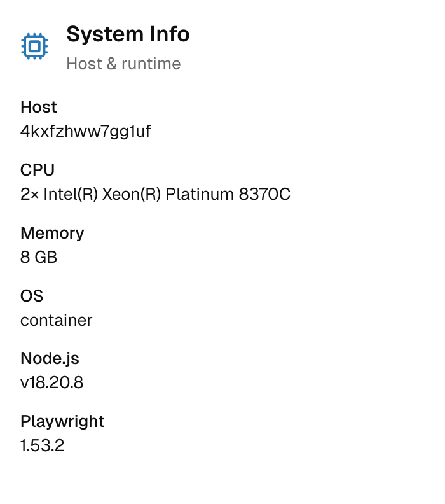This screenshot has width=445, height=504.
Task: Click the CPU label
Action: tap(38, 170)
